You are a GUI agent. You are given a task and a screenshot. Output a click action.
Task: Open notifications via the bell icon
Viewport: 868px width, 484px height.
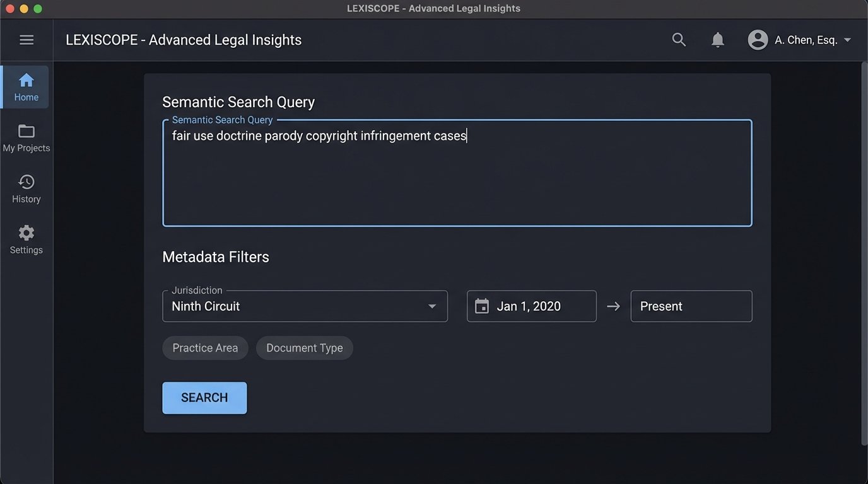[x=717, y=39]
